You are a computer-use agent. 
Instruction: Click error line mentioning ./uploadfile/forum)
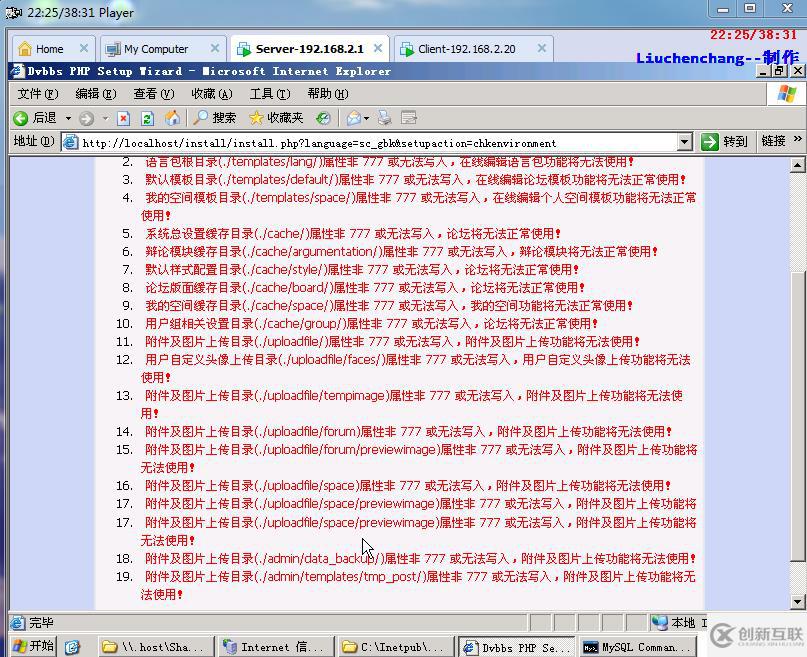408,432
